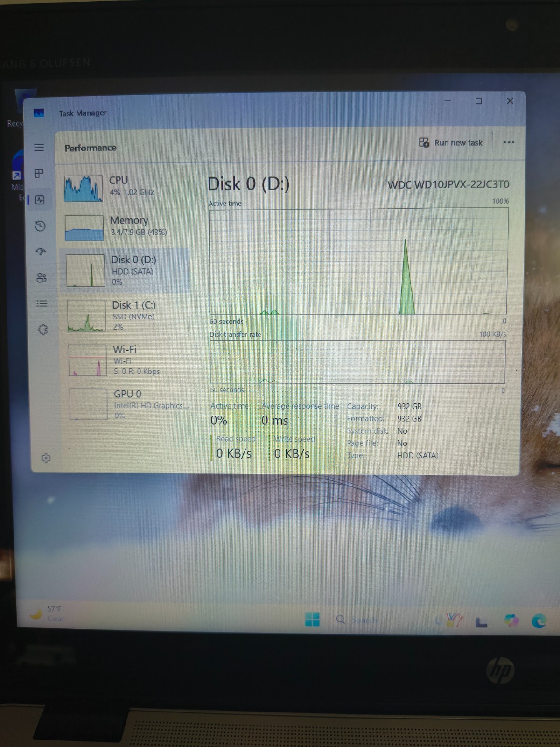Click the 0% active time value

click(x=219, y=420)
